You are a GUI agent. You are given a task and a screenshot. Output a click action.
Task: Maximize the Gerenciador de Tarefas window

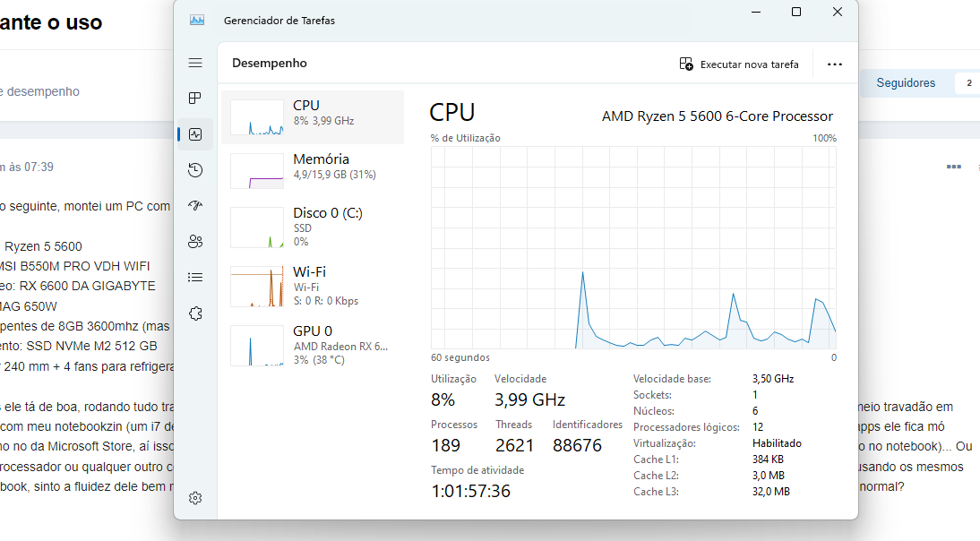coord(796,12)
